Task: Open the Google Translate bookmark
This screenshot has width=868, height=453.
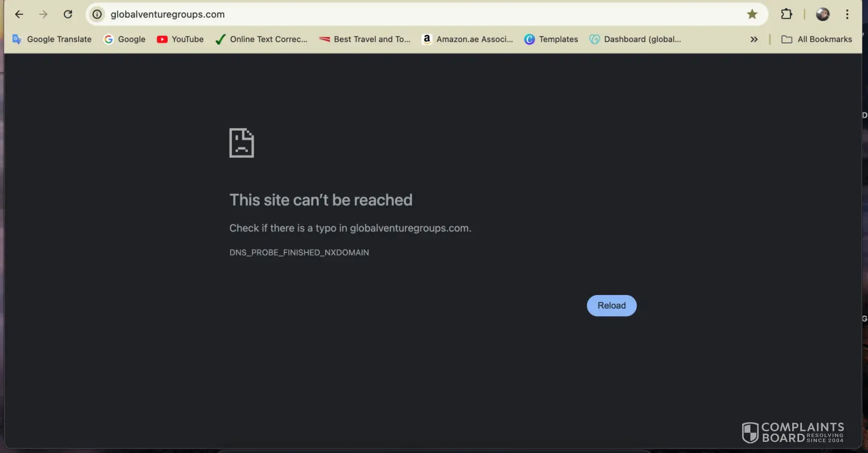Action: point(52,40)
